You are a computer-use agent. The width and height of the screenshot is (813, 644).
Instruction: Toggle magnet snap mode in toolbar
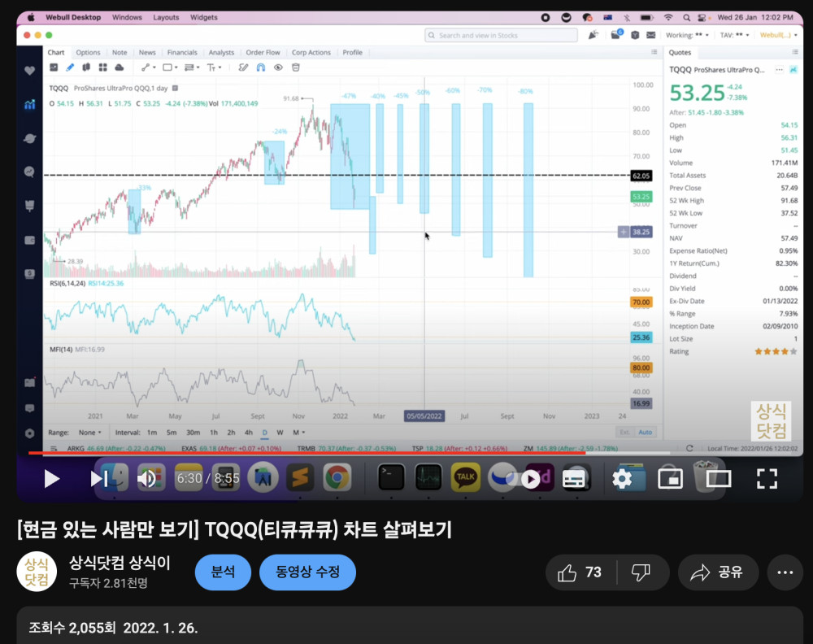[260, 68]
